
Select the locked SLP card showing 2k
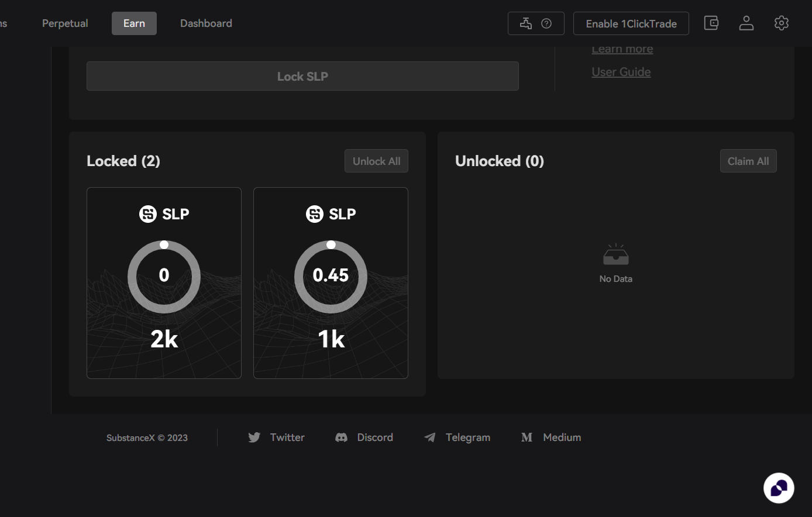pyautogui.click(x=164, y=283)
